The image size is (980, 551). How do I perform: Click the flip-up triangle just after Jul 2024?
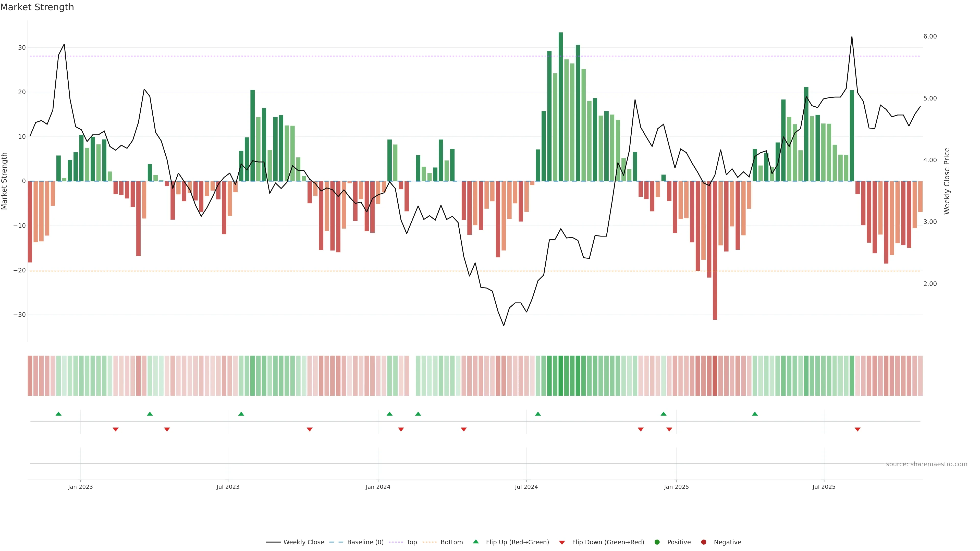coord(538,414)
